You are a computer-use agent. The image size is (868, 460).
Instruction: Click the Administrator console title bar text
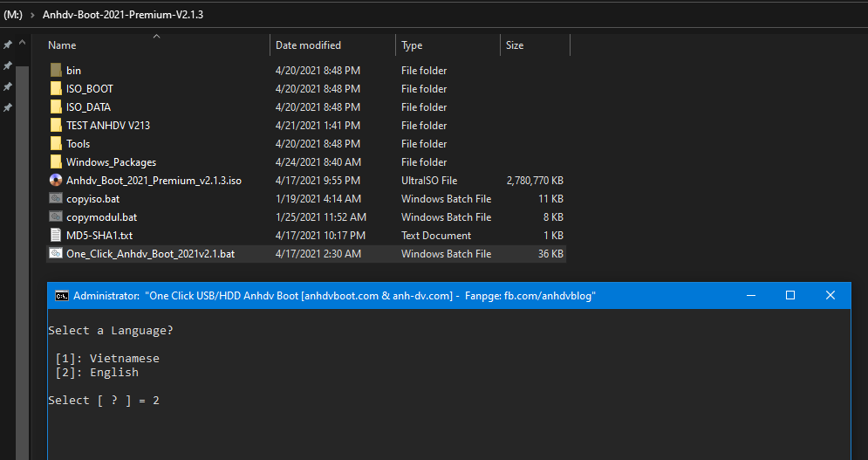pos(334,295)
